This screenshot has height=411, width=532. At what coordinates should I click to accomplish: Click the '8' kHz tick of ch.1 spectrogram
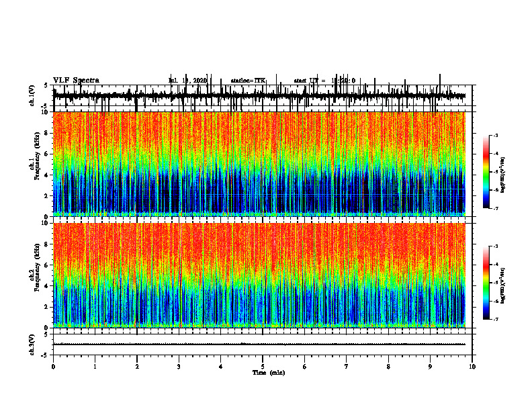(x=48, y=133)
